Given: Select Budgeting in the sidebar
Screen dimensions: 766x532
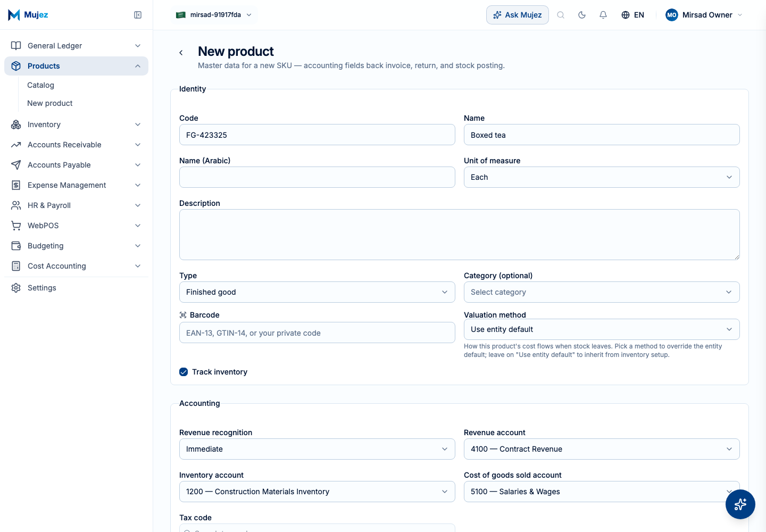Looking at the screenshot, I should (76, 246).
